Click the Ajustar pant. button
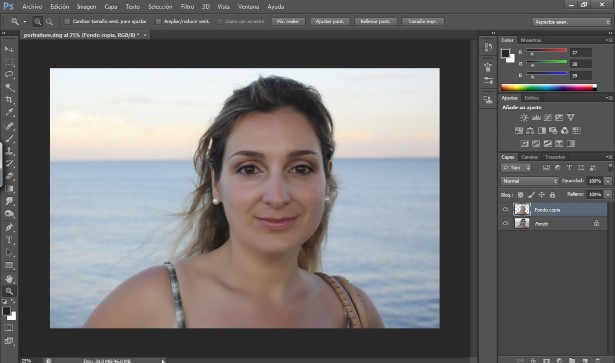Viewport: 615px width, 363px height. pyautogui.click(x=330, y=22)
